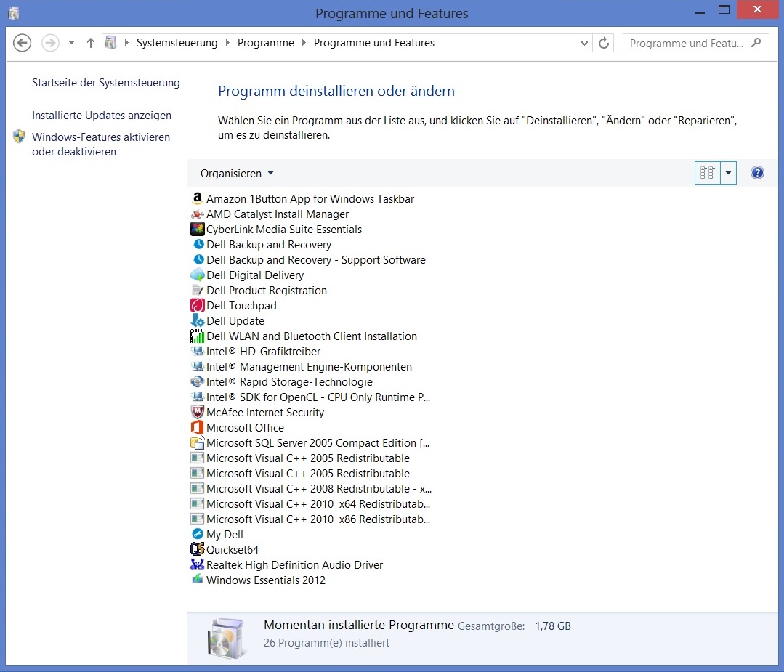The width and height of the screenshot is (784, 672).
Task: Click the Dell WLAN and Bluetooth icon
Action: [198, 336]
